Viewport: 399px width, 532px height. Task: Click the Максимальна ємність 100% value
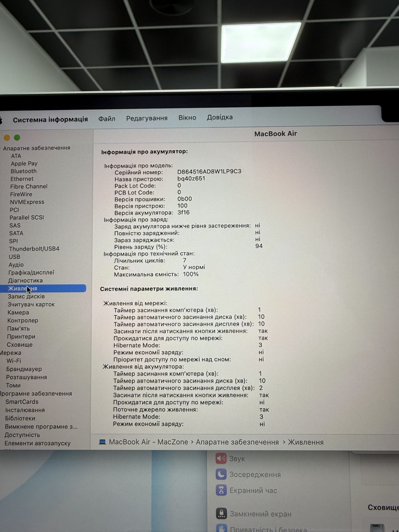point(191,274)
